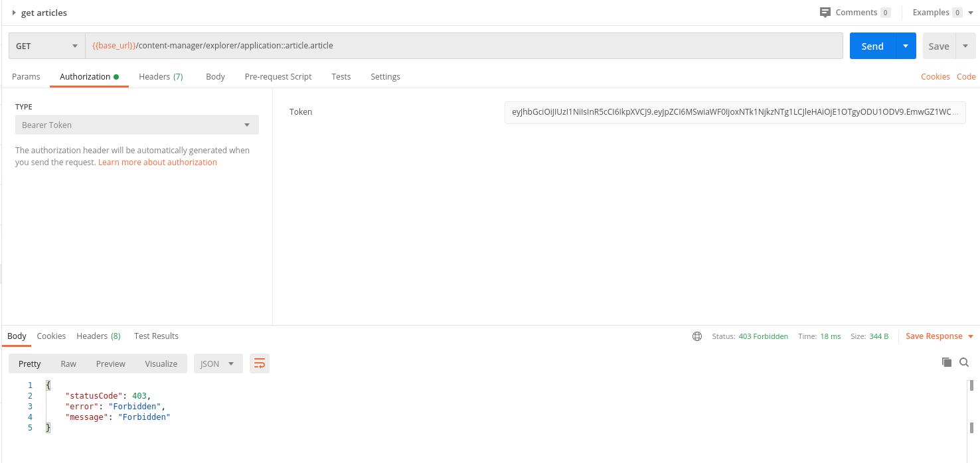Image resolution: width=980 pixels, height=463 pixels.
Task: Toggle the wrap lines icon
Action: tap(260, 364)
